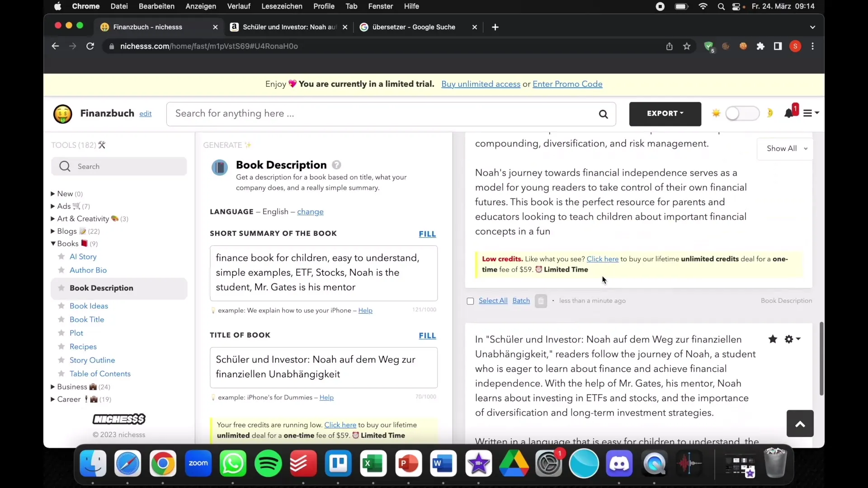Click the star next to Book Title
The image size is (868, 488).
(x=61, y=319)
